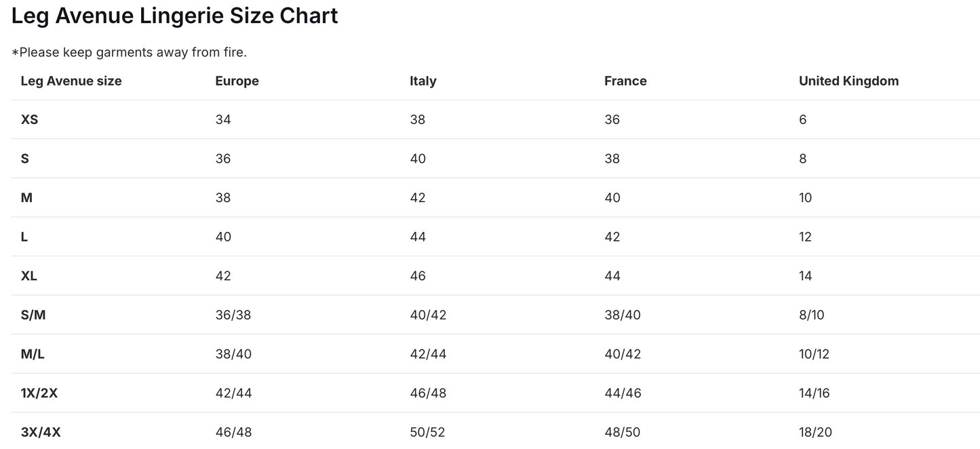Click the United Kingdom column header
Image resolution: width=980 pixels, height=449 pixels.
pyautogui.click(x=848, y=81)
